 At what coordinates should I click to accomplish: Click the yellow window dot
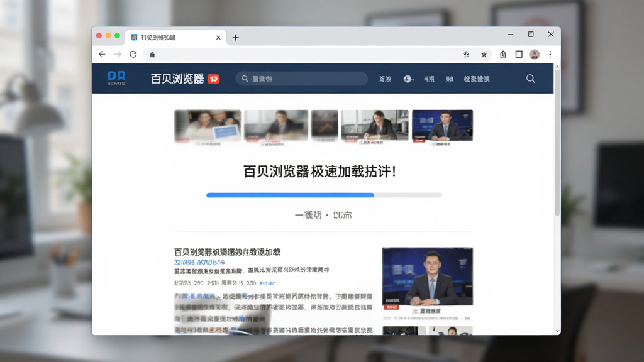tap(108, 36)
